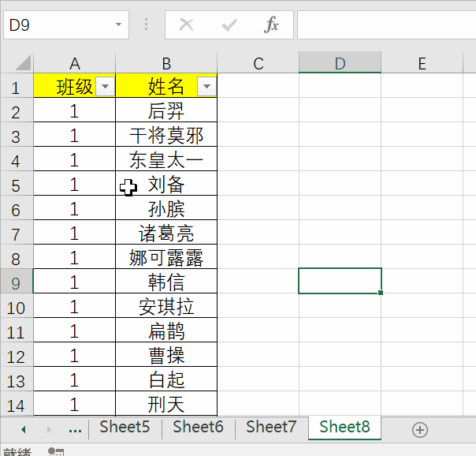
Task: Click the cell containing 刘备
Action: pyautogui.click(x=166, y=184)
